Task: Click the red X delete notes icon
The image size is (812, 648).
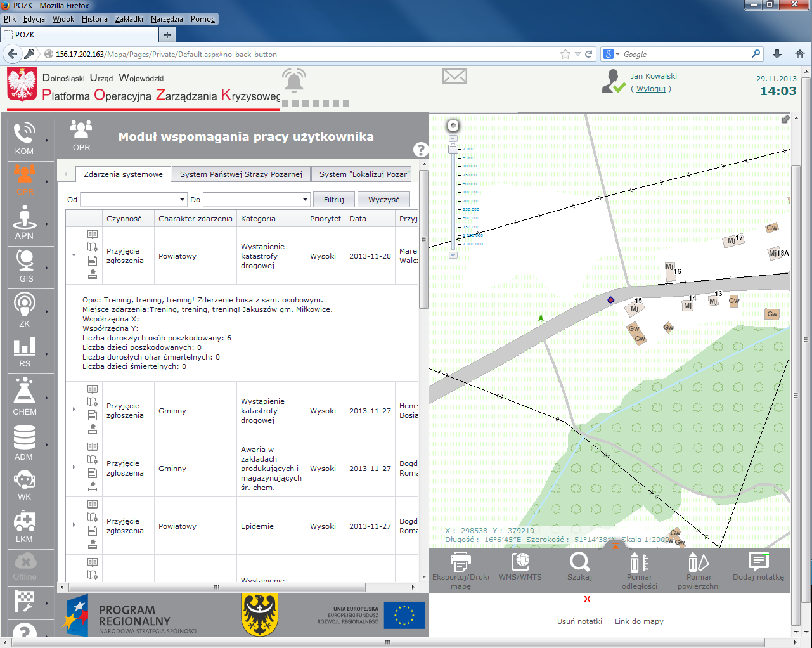Action: point(587,599)
